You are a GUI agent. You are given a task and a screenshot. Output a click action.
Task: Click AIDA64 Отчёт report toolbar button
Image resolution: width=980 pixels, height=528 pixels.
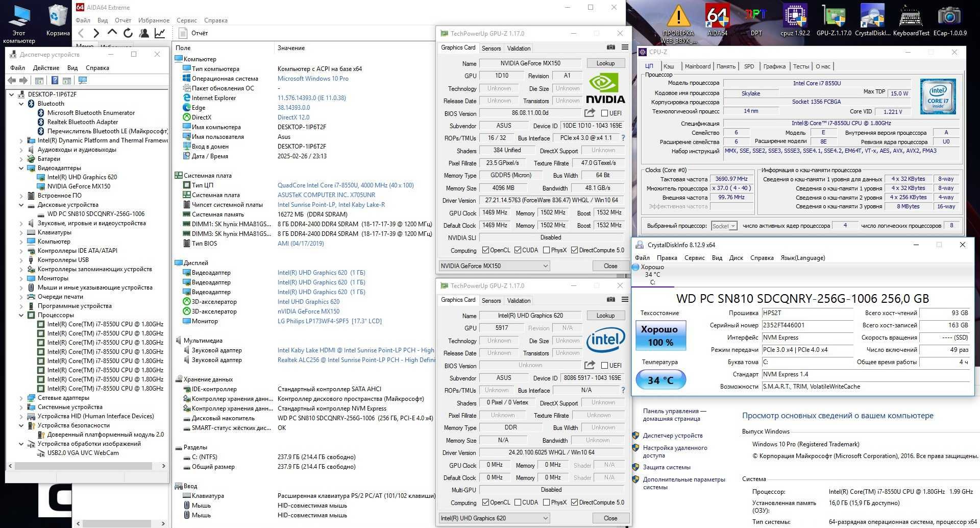tap(193, 33)
